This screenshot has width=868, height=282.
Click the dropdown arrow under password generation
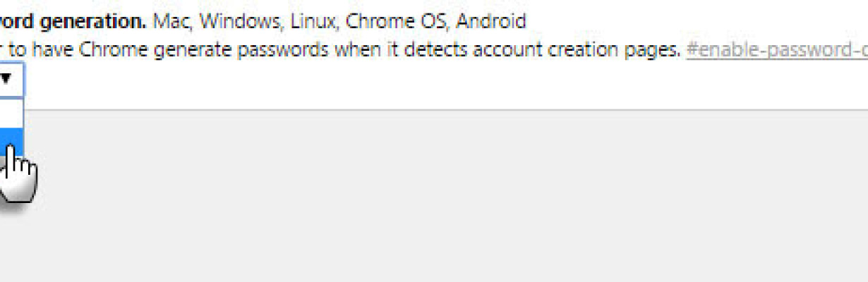6,79
